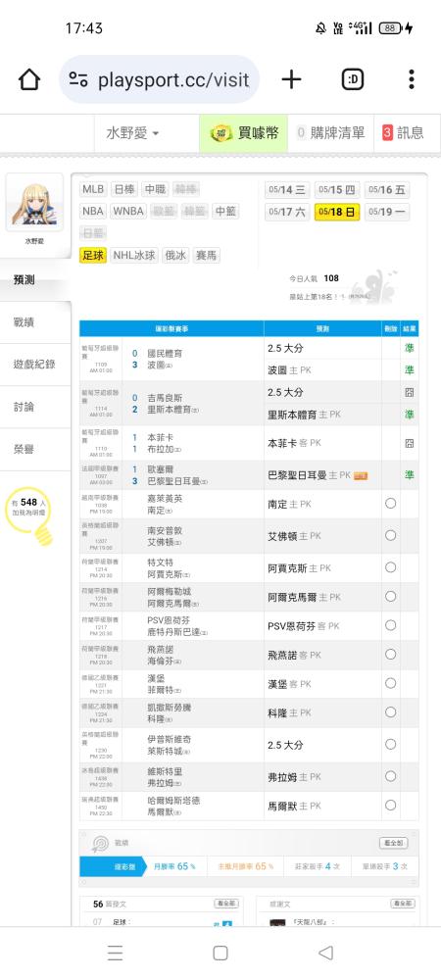
Task: Select delete radio for 艾佛頓 prediction
Action: coord(390,536)
